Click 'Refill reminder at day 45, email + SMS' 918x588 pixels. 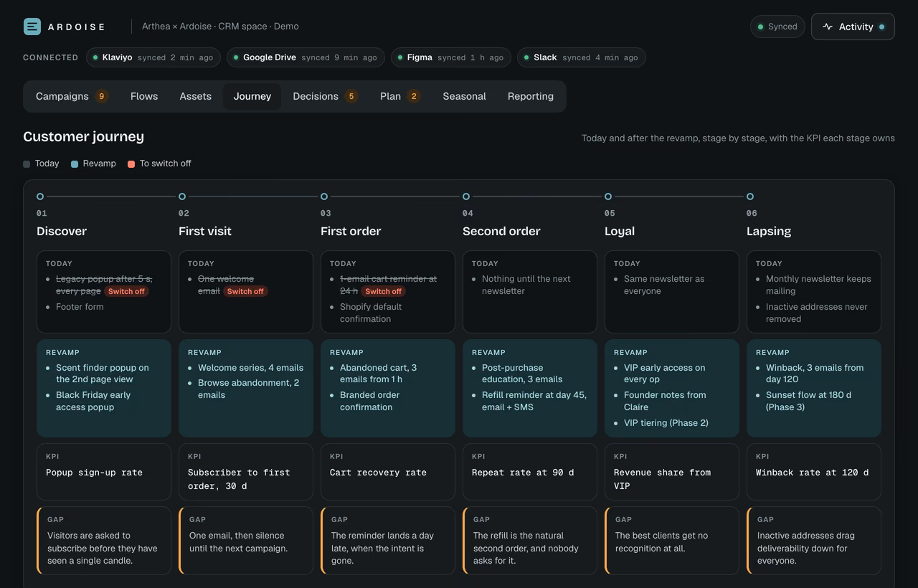click(x=529, y=401)
